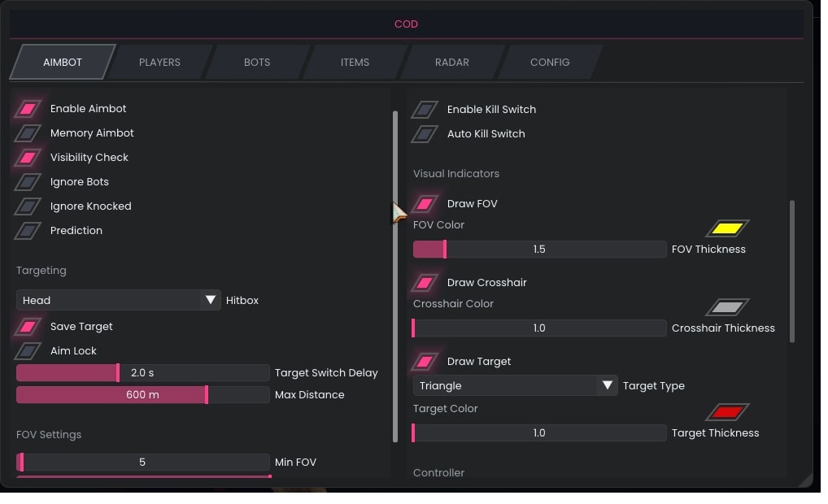Open the RADAR tab

click(452, 63)
